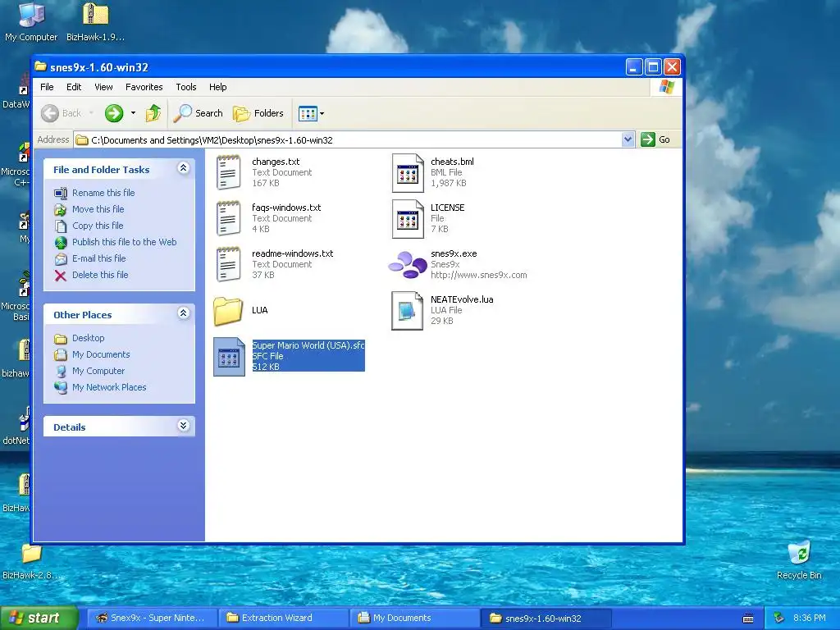
Task: Collapse the Other Places panel
Action: pos(183,313)
